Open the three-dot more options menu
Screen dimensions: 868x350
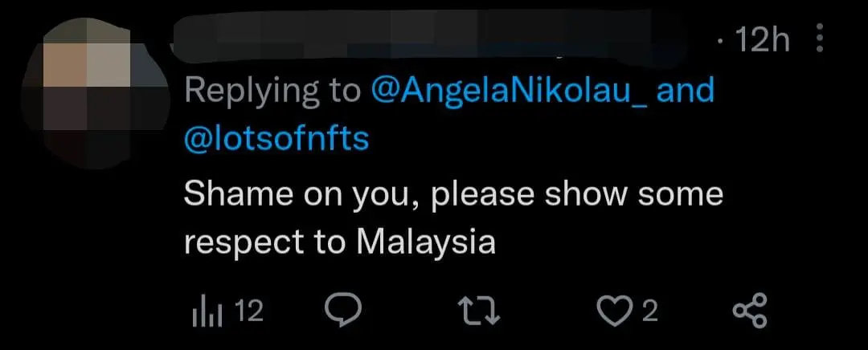[820, 38]
